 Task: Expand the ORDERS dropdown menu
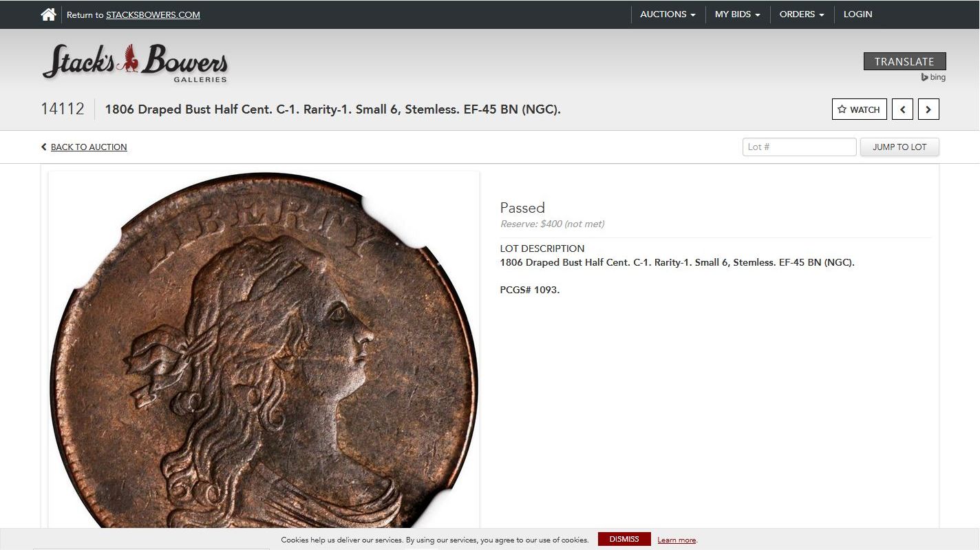(802, 14)
